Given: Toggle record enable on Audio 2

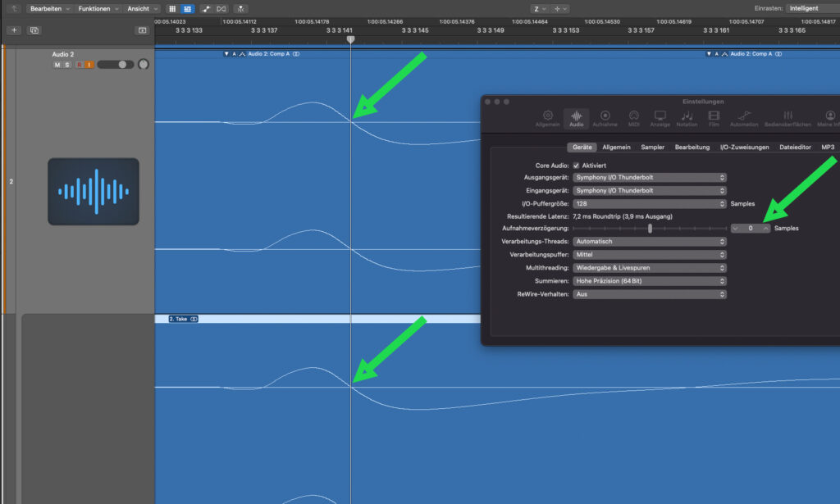Looking at the screenshot, I should 80,65.
